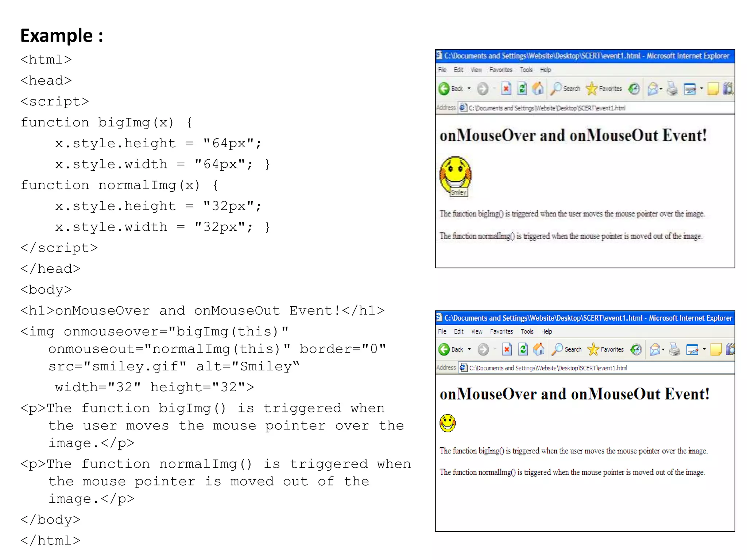Screen dimensions: 747x560
Task: Open Edit dropdown arrow in upper window
Action: click(701, 89)
